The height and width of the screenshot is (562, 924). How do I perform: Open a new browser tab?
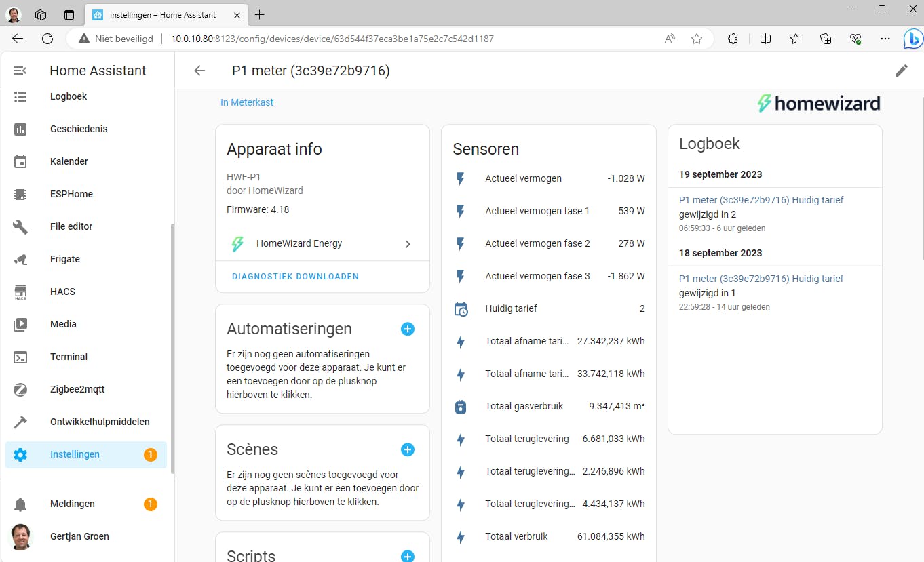pyautogui.click(x=260, y=15)
